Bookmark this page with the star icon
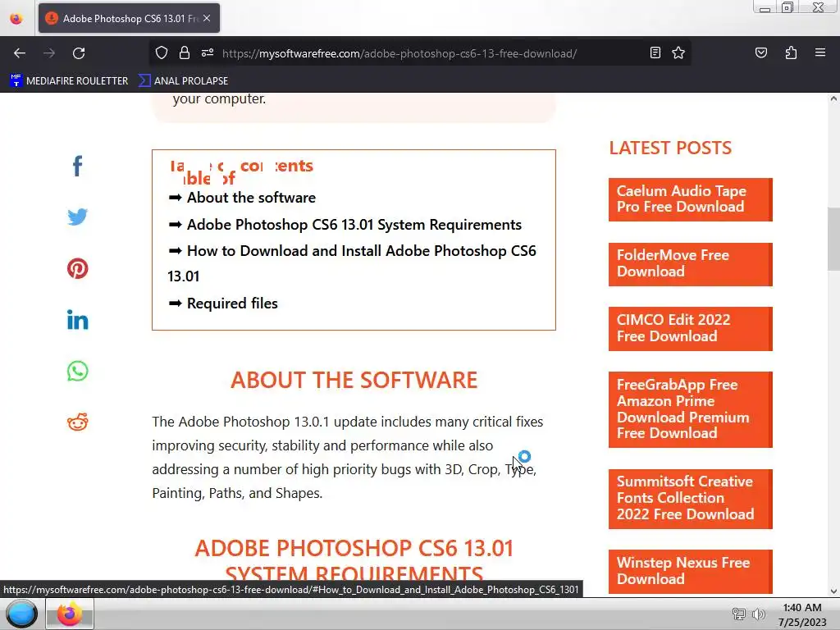 coord(678,52)
